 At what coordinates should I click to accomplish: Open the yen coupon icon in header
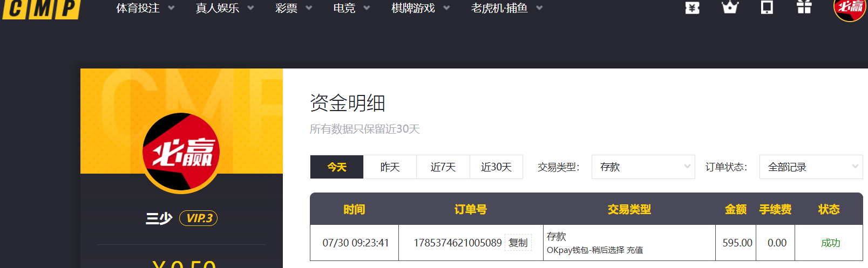692,8
